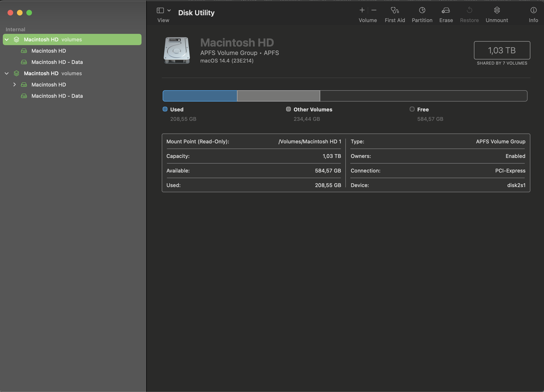Click the sidebar View layout icon
The width and height of the screenshot is (544, 392).
click(x=160, y=10)
